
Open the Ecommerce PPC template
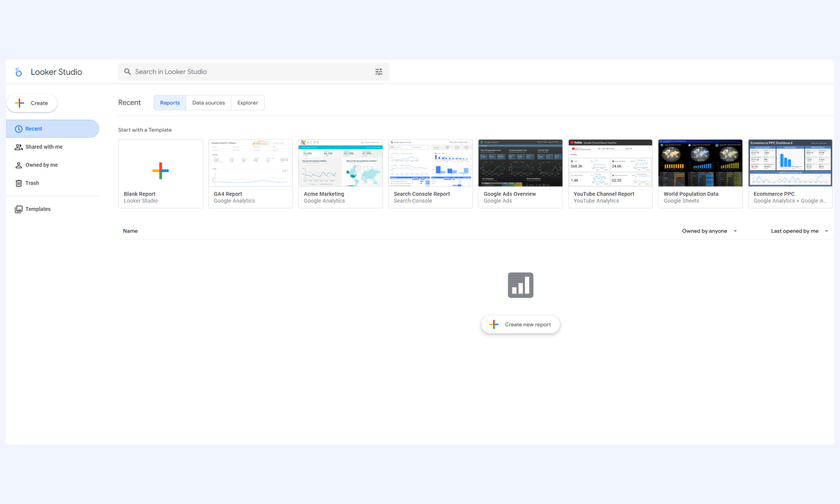tap(790, 173)
